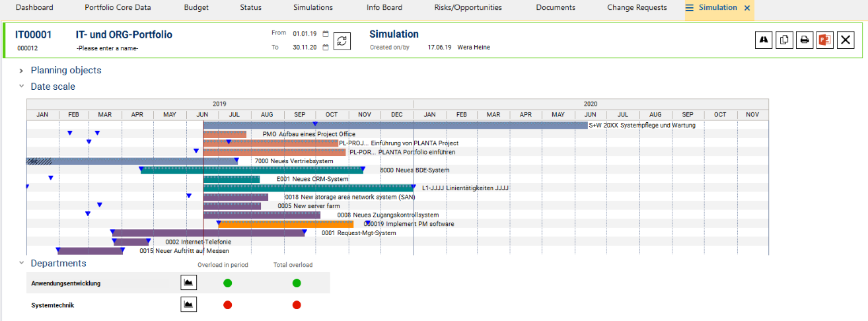
Task: Collapse the Departments section
Action: [x=22, y=263]
